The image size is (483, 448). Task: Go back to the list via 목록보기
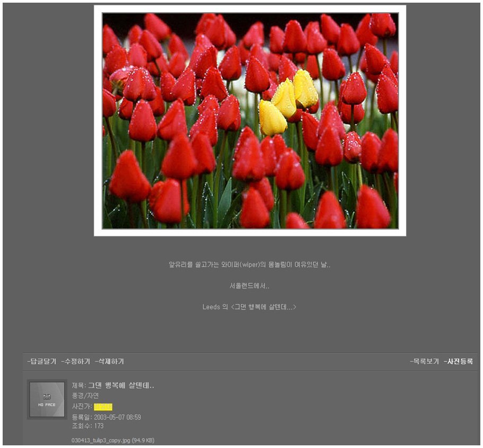[424, 362]
